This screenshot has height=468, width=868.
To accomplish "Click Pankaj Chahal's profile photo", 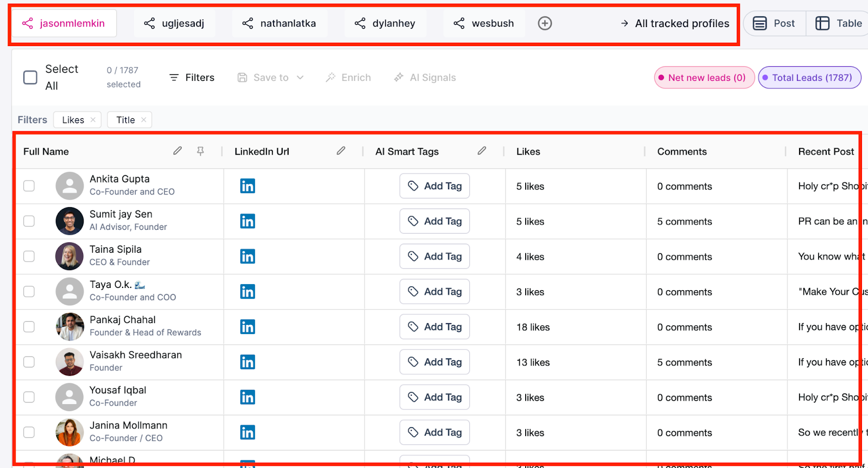I will coord(69,327).
